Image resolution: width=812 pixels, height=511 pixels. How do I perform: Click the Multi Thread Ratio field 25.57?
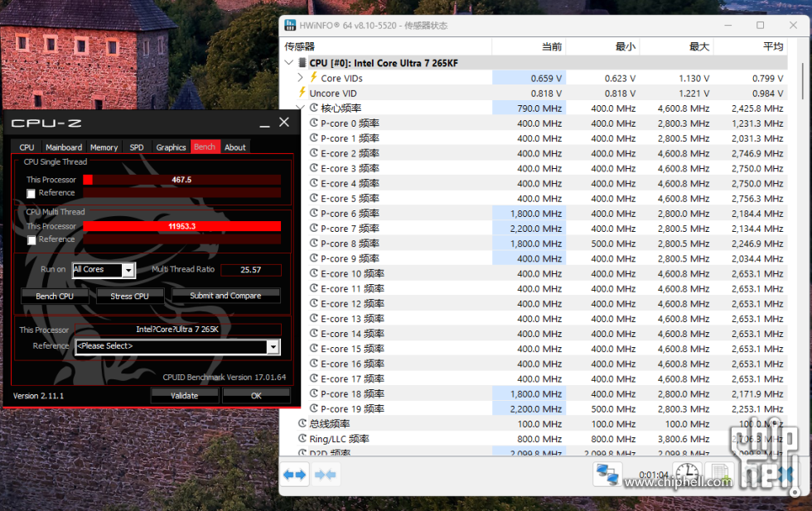point(250,270)
